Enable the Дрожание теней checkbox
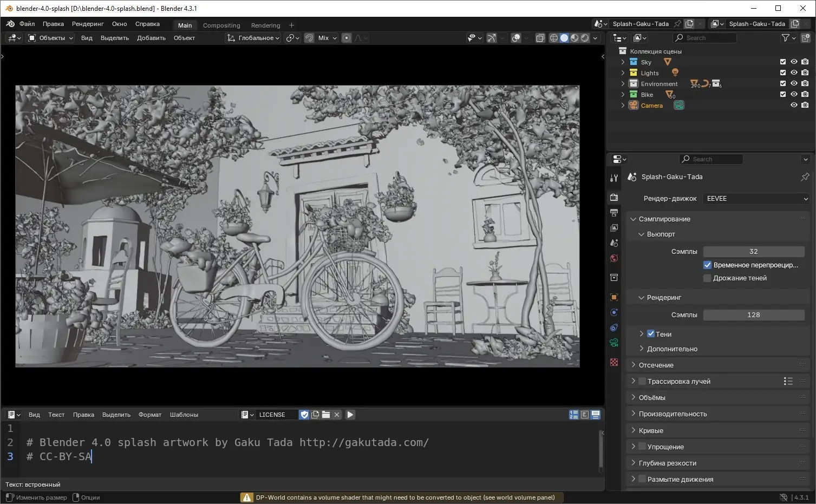Screen dimensions: 816x504 click(707, 278)
